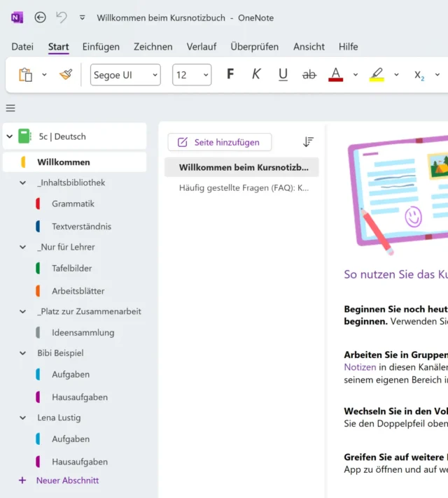The height and width of the screenshot is (498, 448).
Task: Apply the red font color swatch
Action: [x=336, y=75]
